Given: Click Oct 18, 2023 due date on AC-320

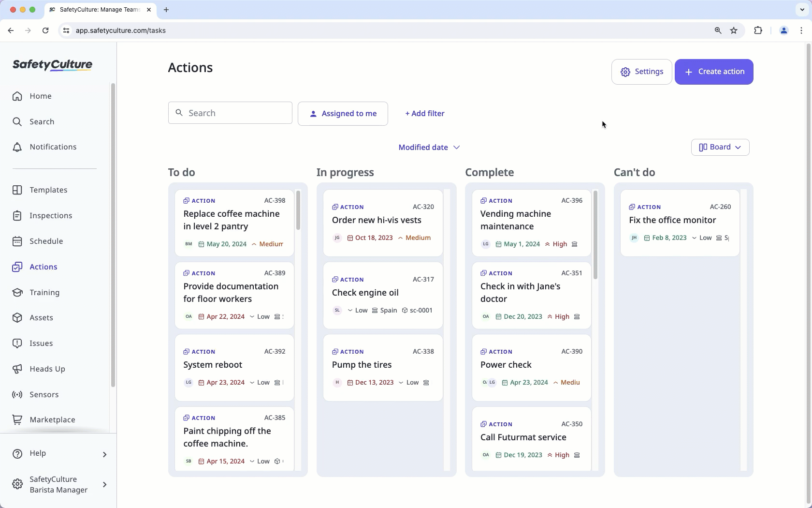Looking at the screenshot, I should tap(370, 238).
